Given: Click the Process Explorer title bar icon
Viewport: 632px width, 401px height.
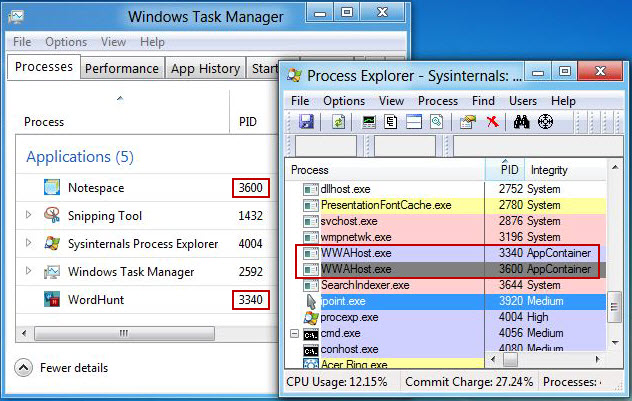Looking at the screenshot, I should (x=294, y=75).
